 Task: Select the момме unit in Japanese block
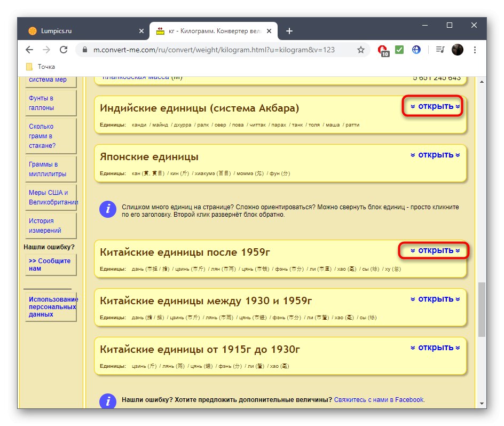click(x=250, y=173)
